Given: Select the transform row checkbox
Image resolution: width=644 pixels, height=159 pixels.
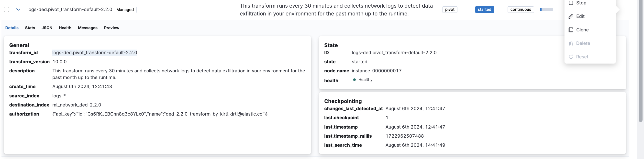Looking at the screenshot, I should tap(7, 10).
